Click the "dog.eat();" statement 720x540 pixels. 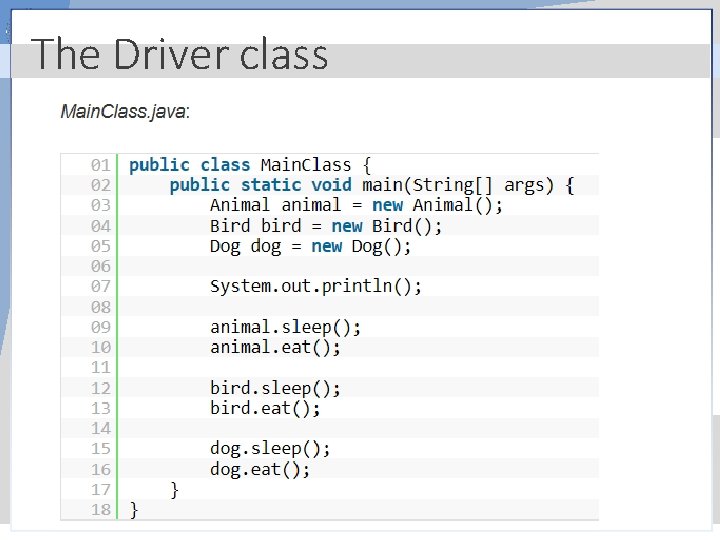[260, 470]
